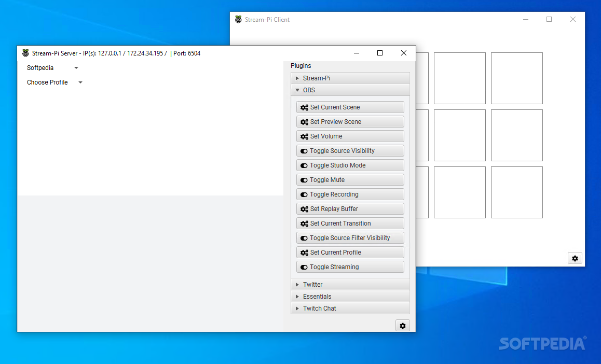
Task: Minimize the Stream-Pi Client window
Action: pos(526,19)
